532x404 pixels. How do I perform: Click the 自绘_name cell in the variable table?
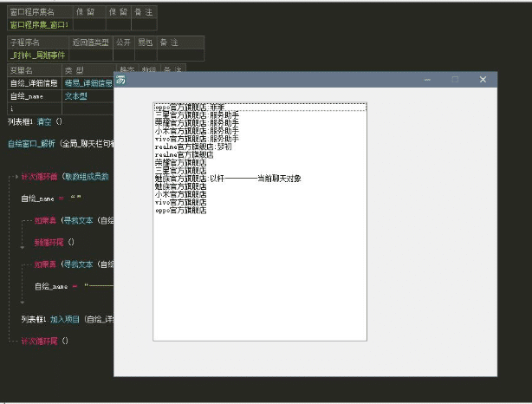[x=35, y=96]
